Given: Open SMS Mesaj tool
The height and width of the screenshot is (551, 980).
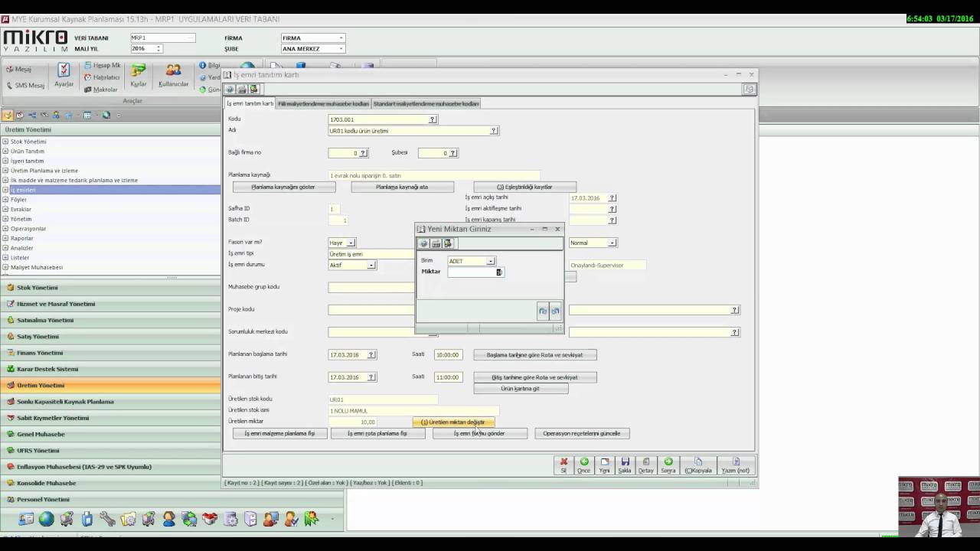Looking at the screenshot, I should pyautogui.click(x=25, y=85).
